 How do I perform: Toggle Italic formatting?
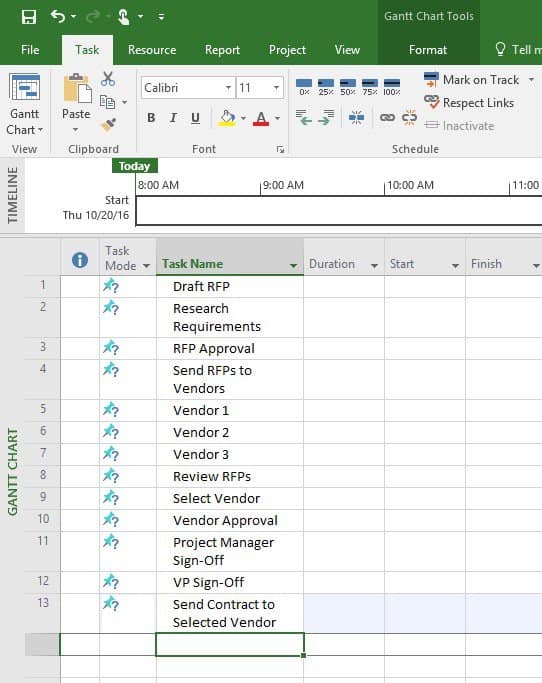[x=173, y=118]
